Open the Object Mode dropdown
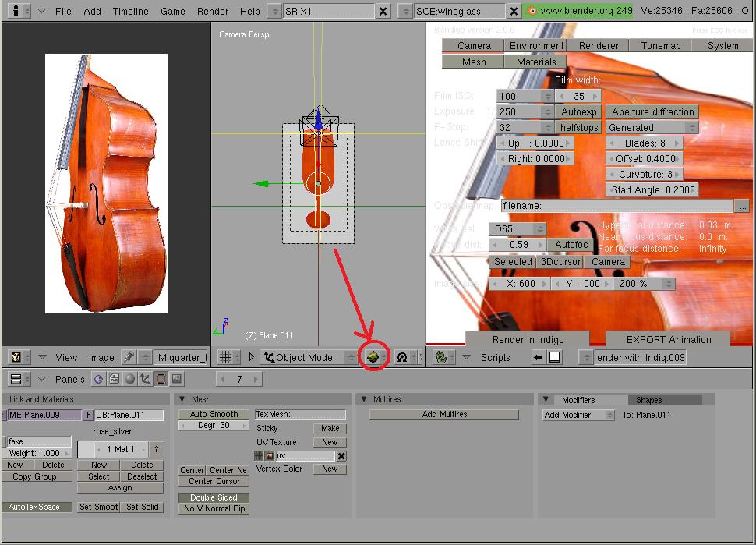Viewport: 756px width, 545px height. click(309, 357)
